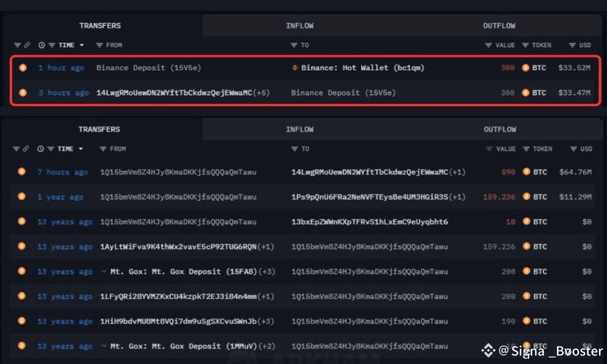Click the Binance logo beside the Hot Wallet (bc1qm) label

pyautogui.click(x=295, y=68)
